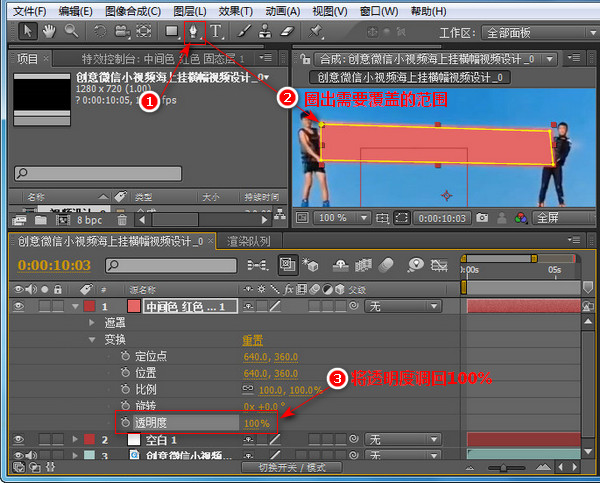The width and height of the screenshot is (600, 483).
Task: Hide layer 1 using its eye icon
Action: [x=18, y=306]
